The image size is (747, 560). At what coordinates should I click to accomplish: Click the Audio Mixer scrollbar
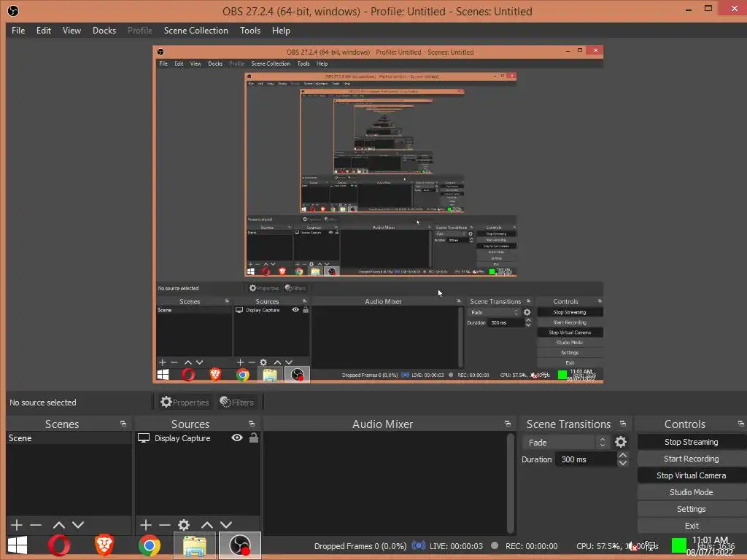click(511, 483)
